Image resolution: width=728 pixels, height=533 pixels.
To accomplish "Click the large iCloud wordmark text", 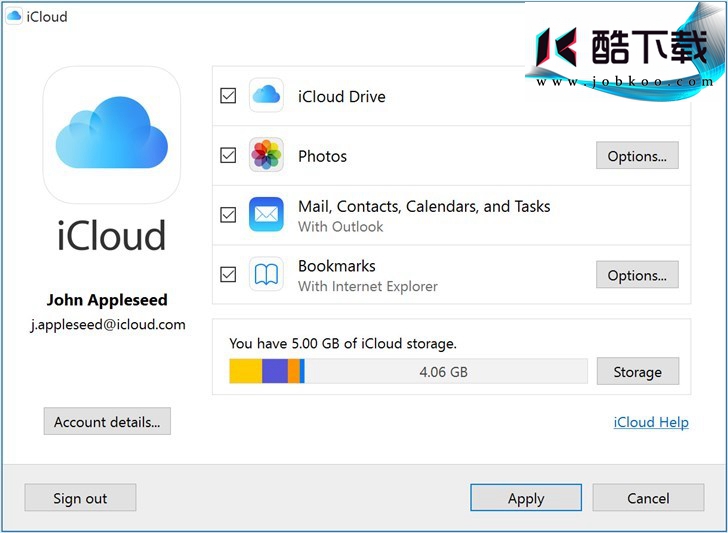I will click(111, 235).
